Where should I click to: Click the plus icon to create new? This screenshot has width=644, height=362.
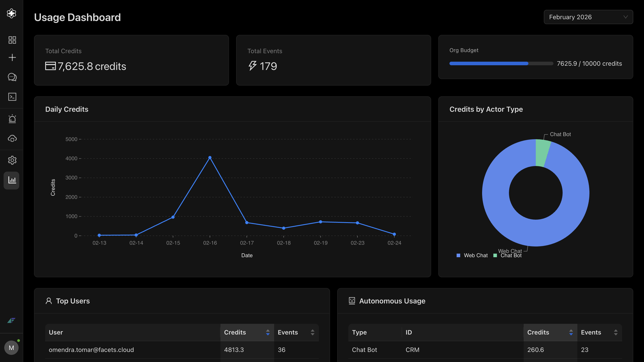(12, 57)
